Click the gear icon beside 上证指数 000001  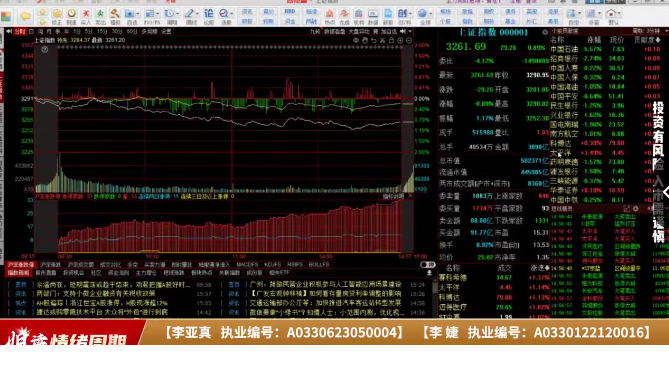tap(545, 32)
